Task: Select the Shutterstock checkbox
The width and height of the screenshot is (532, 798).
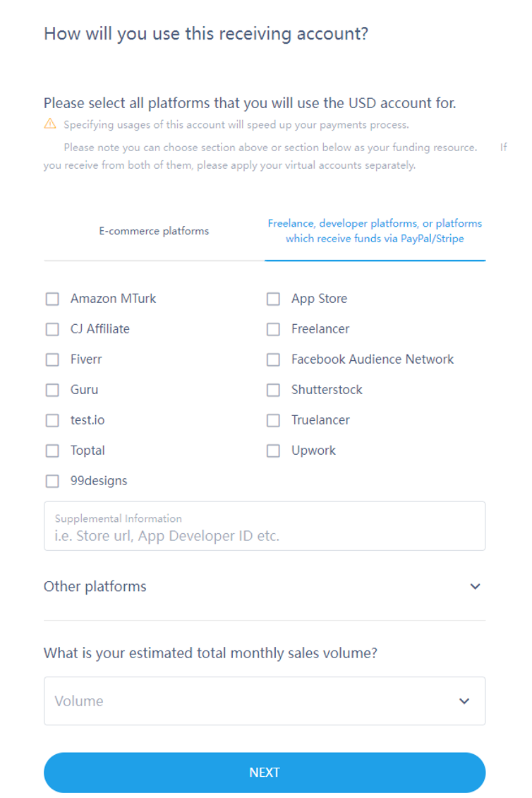Action: [x=273, y=390]
